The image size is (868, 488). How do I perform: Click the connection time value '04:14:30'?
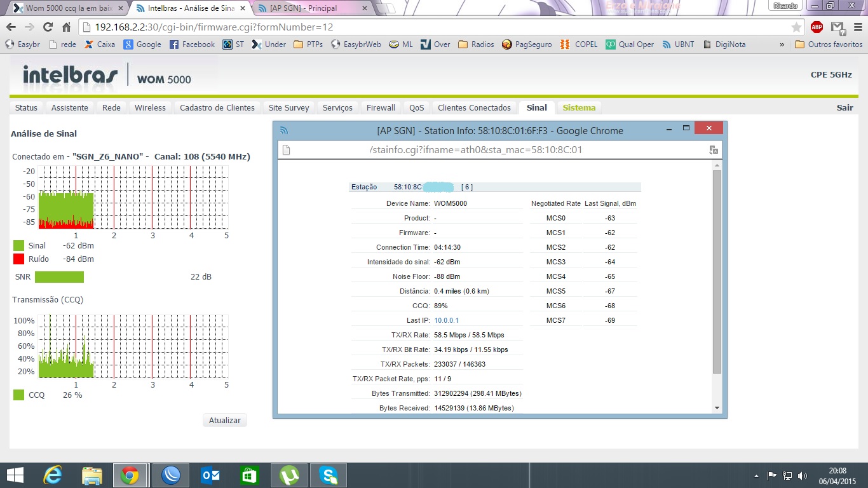[x=447, y=247]
